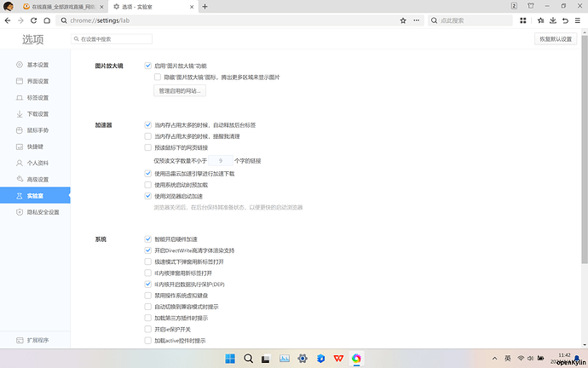This screenshot has width=588, height=368.
Task: Open the settings gear on taskbar
Action: [x=303, y=359]
